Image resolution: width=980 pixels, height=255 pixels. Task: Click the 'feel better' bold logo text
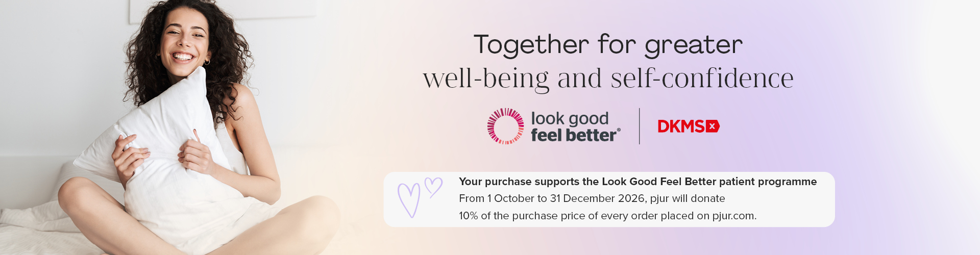click(x=574, y=135)
